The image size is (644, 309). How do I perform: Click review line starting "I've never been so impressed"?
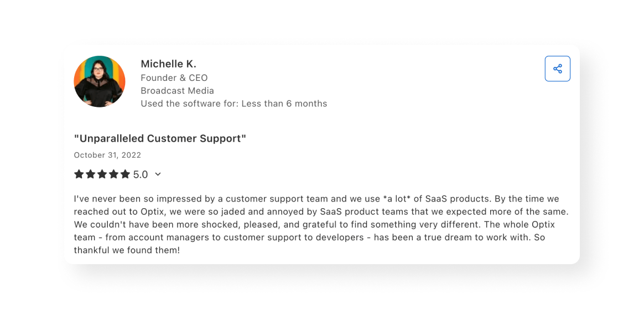[x=316, y=198]
